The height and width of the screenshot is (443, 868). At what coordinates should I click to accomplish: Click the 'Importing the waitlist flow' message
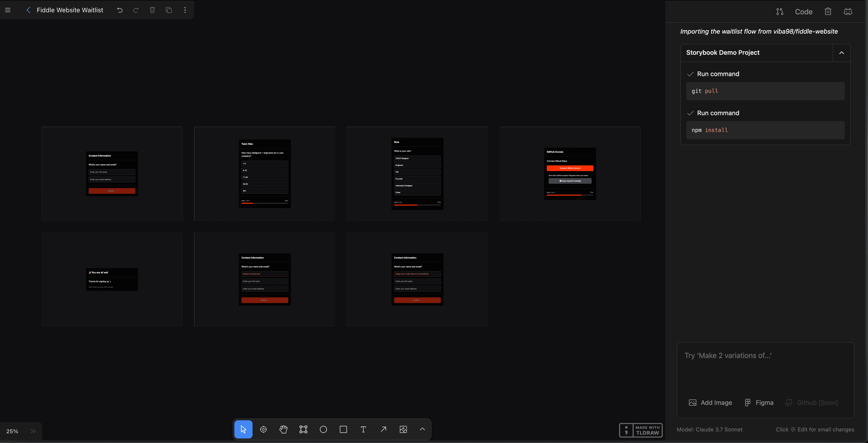(759, 31)
